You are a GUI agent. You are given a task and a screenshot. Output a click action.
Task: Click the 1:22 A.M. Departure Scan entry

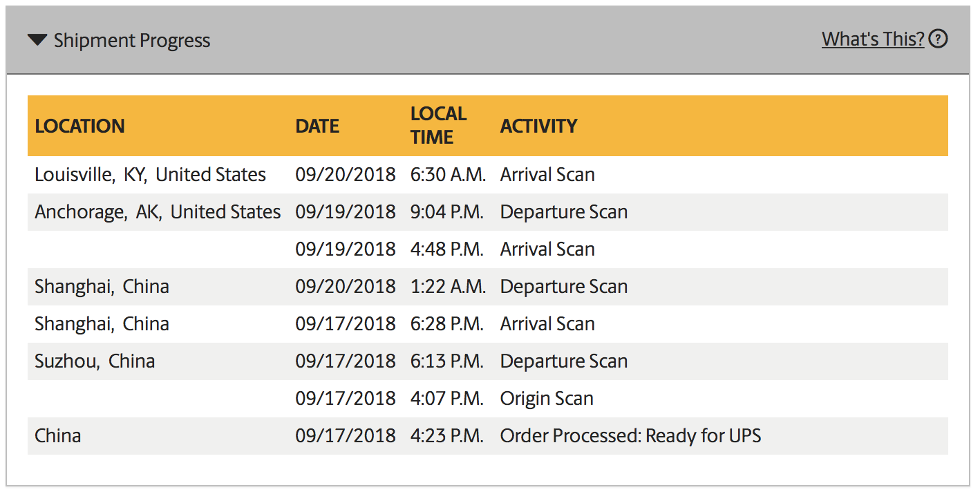click(x=564, y=287)
